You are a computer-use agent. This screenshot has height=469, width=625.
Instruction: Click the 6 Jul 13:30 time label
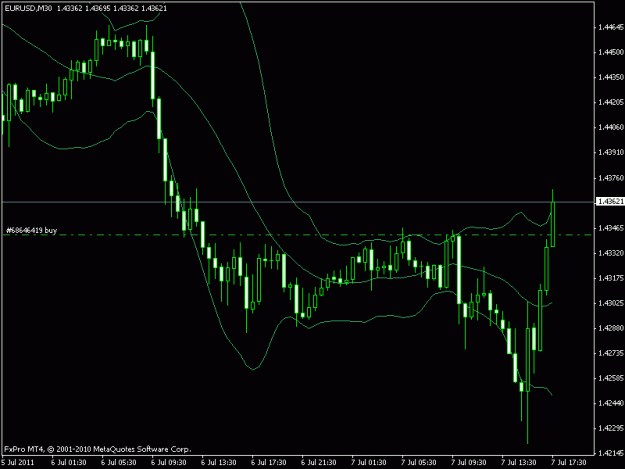(x=218, y=463)
